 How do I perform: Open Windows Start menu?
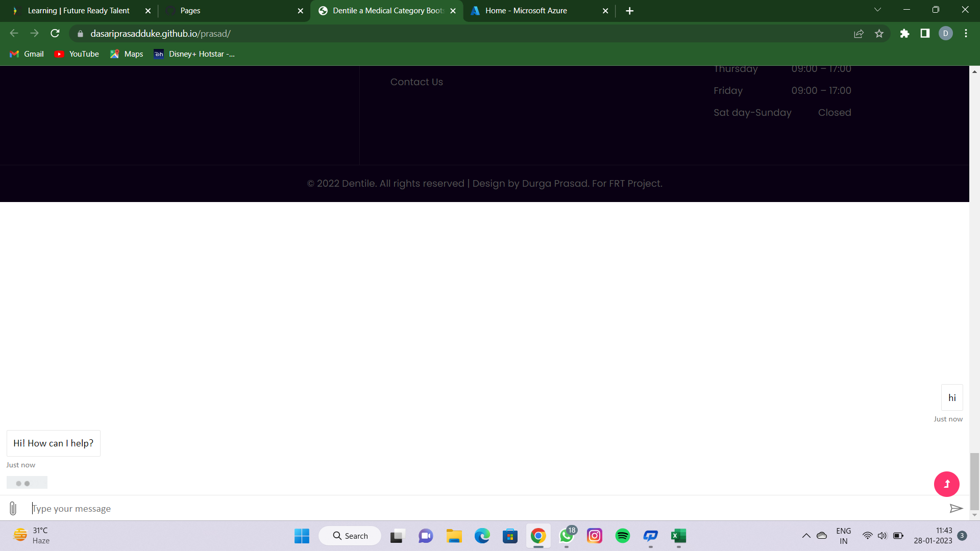click(302, 536)
